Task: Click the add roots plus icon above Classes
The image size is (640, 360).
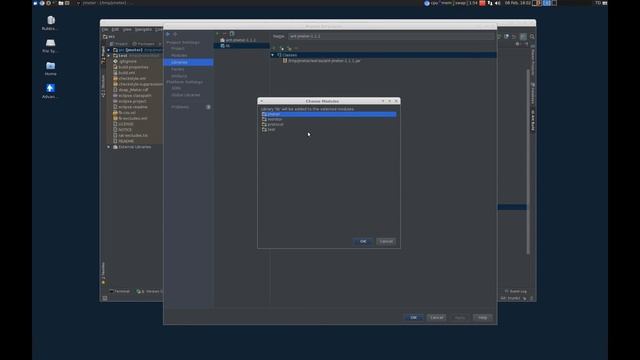Action: (x=274, y=48)
